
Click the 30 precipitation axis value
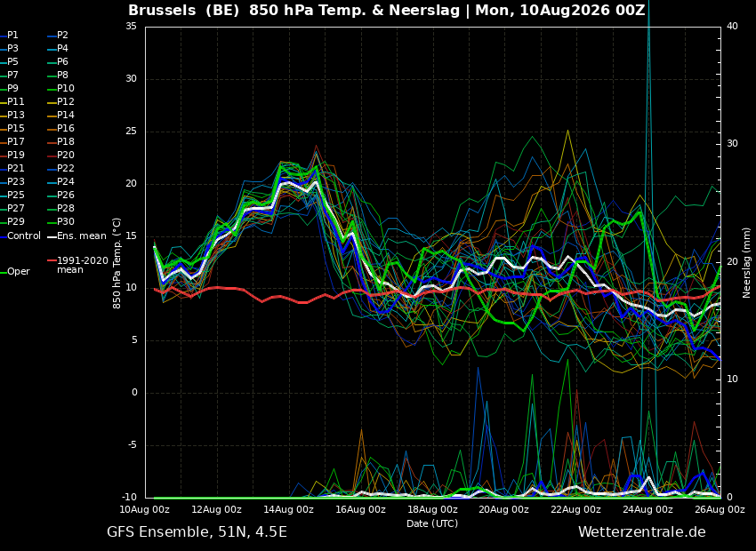pos(732,144)
